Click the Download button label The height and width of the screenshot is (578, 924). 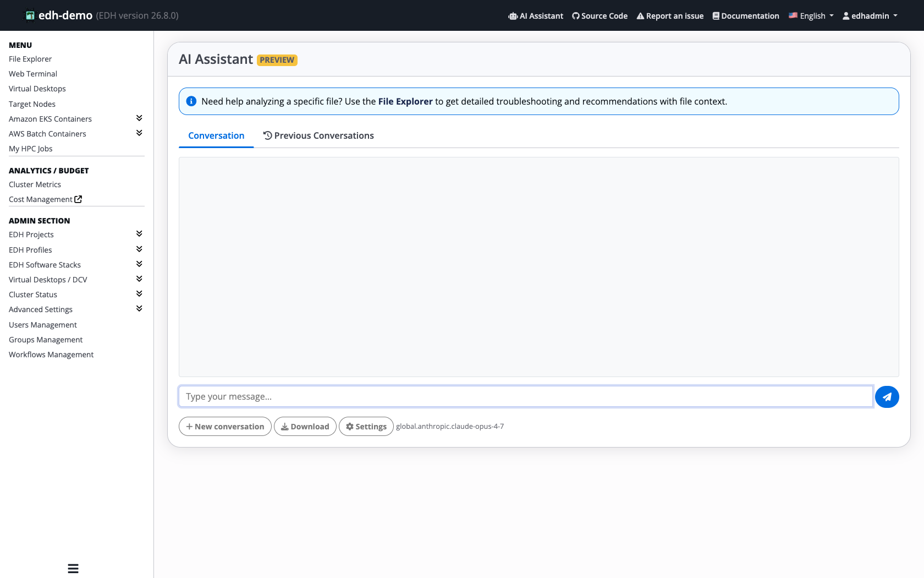(x=310, y=427)
